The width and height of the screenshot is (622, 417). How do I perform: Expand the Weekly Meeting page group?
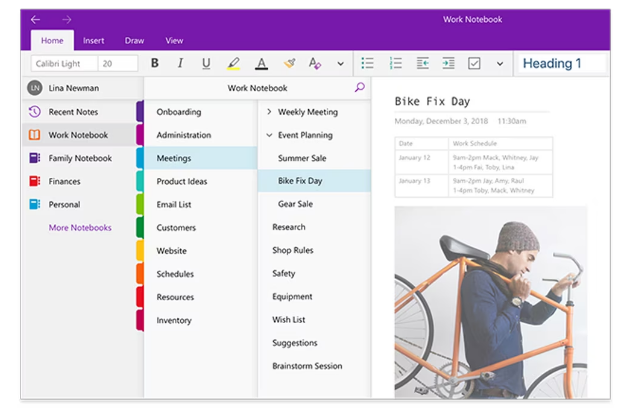pyautogui.click(x=269, y=112)
